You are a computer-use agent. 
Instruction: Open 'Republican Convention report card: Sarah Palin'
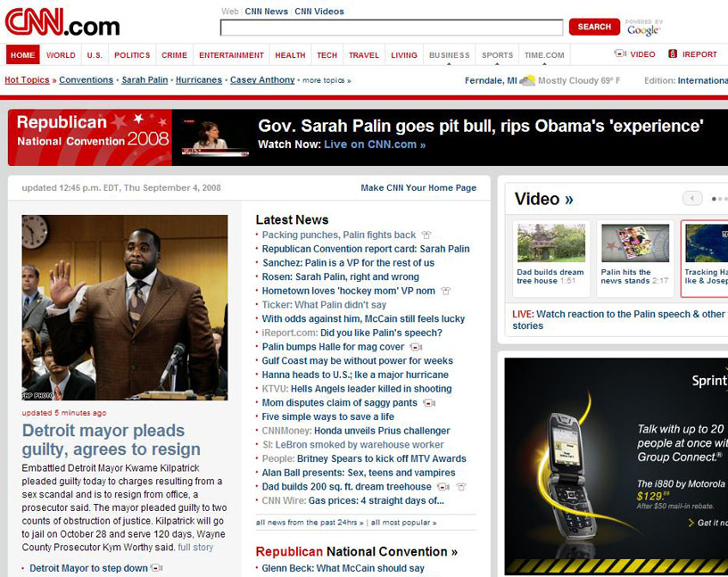coord(366,249)
